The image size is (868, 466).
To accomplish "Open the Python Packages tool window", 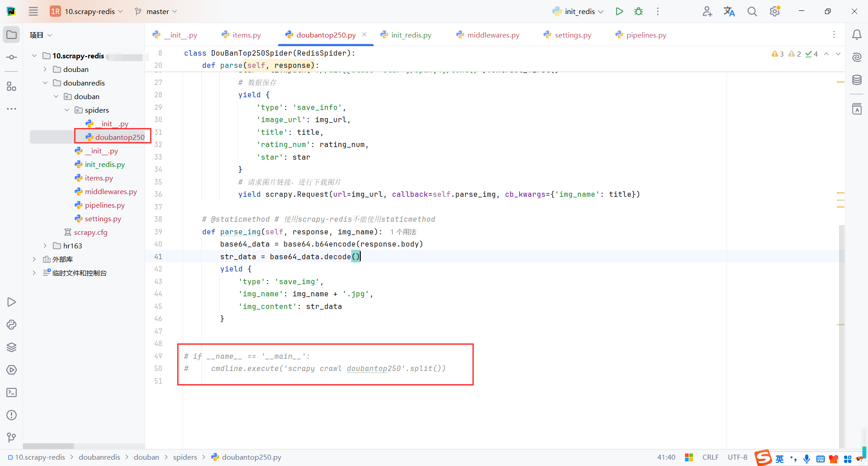I will click(x=12, y=347).
